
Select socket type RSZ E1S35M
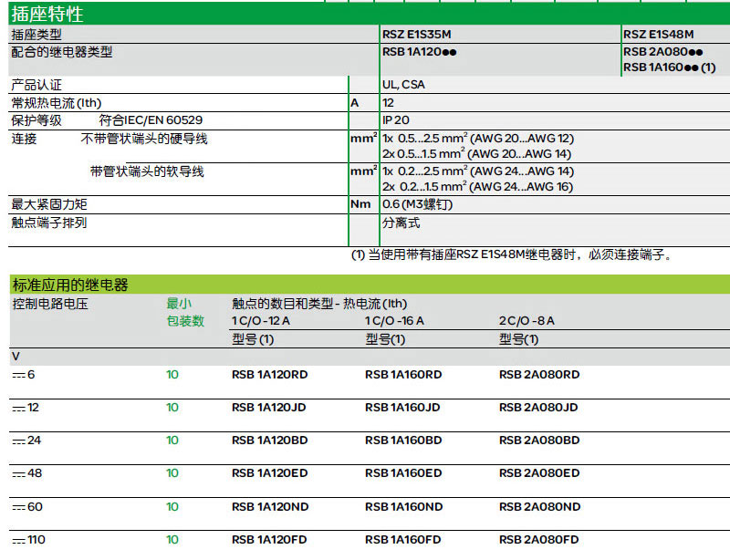click(417, 35)
